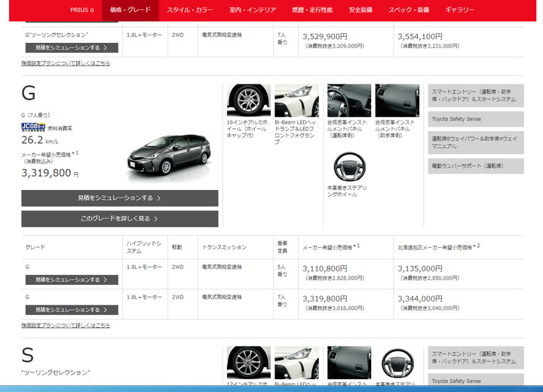The height and width of the screenshot is (392, 543).
Task: Click the G grade heading
Action: 29,93
